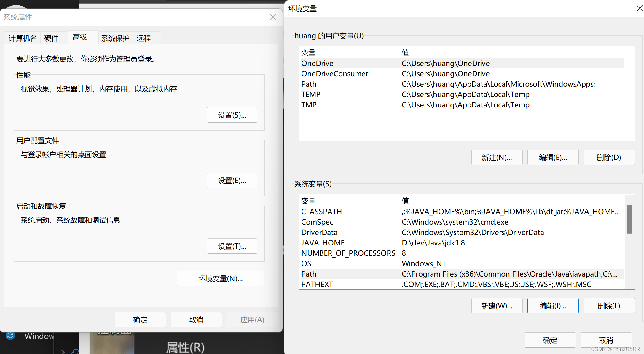Click the 值 column header in system variables

[x=512, y=201]
